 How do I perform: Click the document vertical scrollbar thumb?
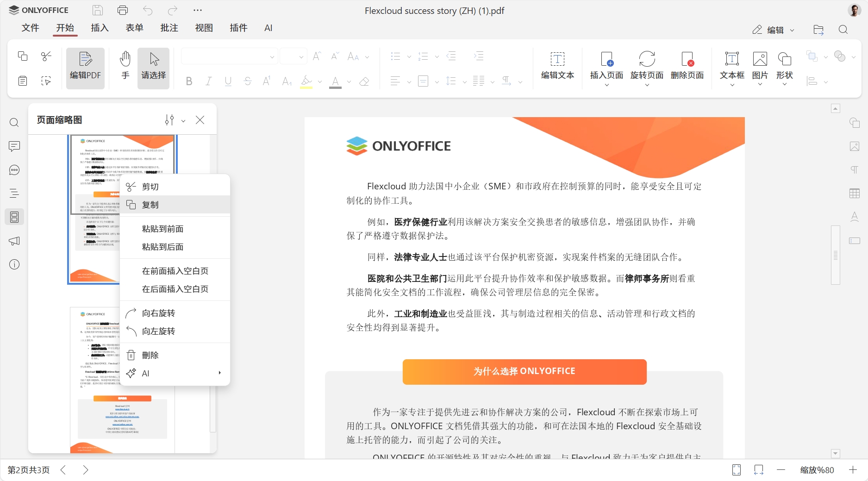click(x=836, y=255)
